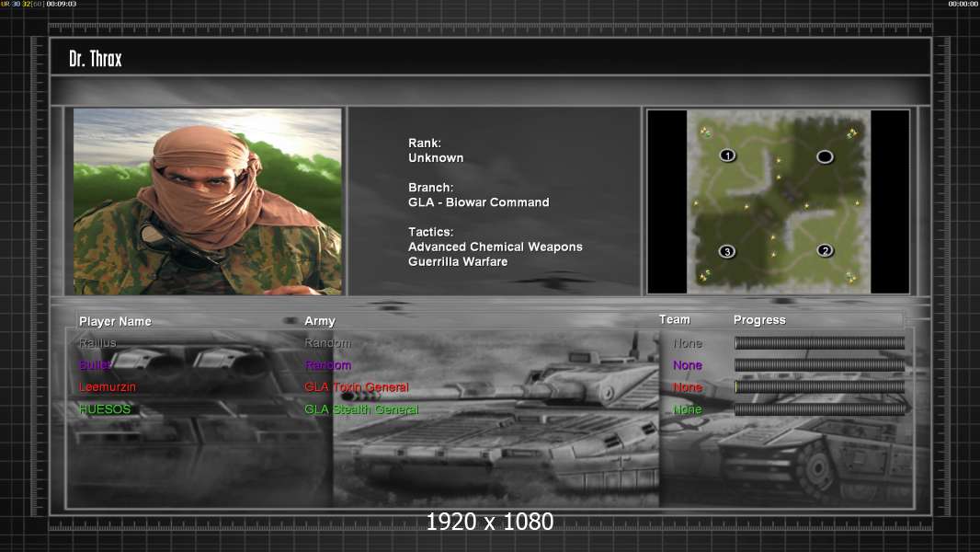Click the 'Dr. Thrax' title text
The image size is (980, 552).
click(95, 59)
